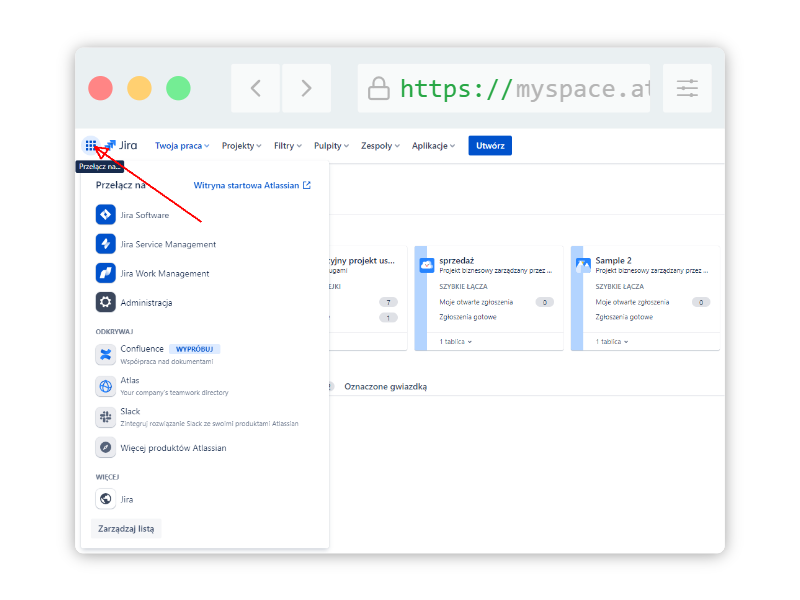Click external link icon beside Witryna startowa
Viewport: 800px width, 600px height.
tap(307, 185)
